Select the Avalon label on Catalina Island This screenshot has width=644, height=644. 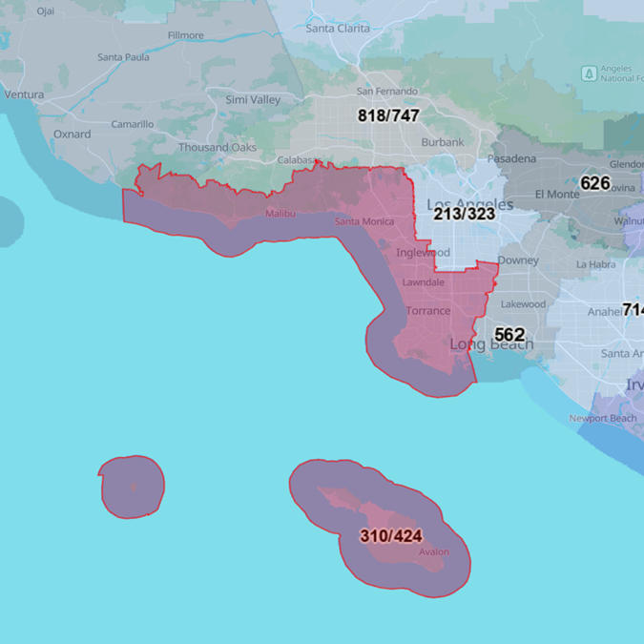(x=434, y=552)
